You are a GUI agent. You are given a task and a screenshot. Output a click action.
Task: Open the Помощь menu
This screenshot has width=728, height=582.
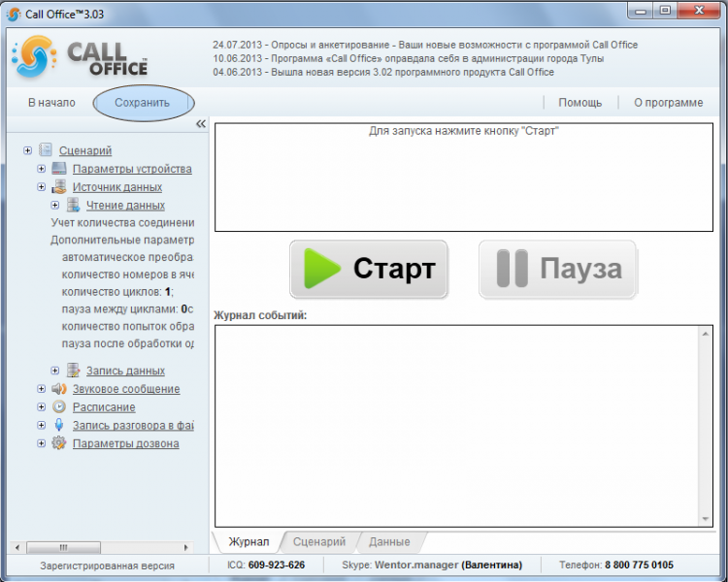[579, 103]
